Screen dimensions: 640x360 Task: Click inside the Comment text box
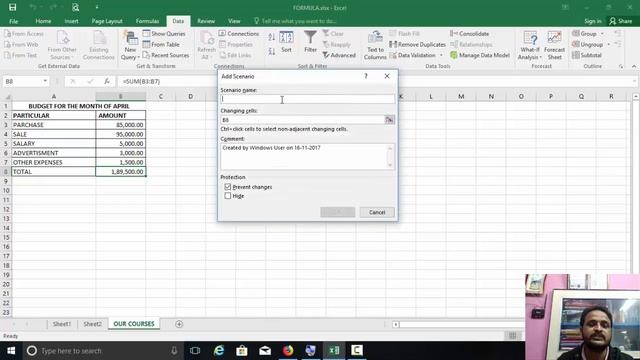click(304, 156)
